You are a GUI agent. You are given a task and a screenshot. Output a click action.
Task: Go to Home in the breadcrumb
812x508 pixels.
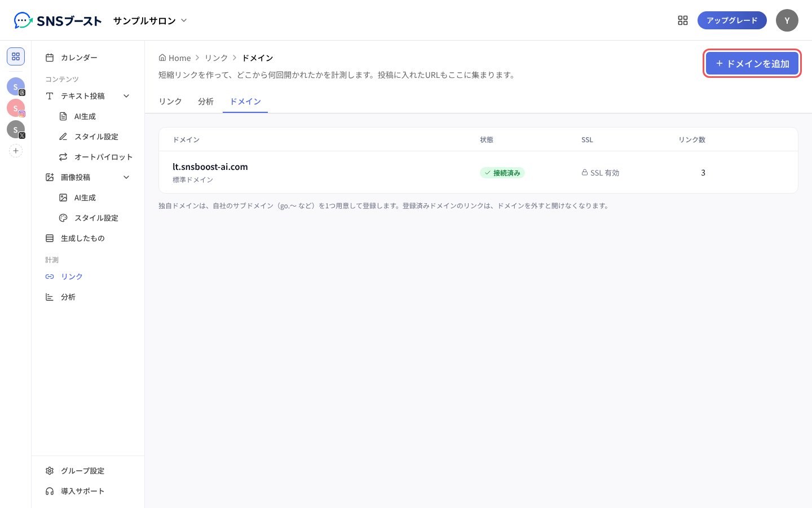pyautogui.click(x=175, y=58)
